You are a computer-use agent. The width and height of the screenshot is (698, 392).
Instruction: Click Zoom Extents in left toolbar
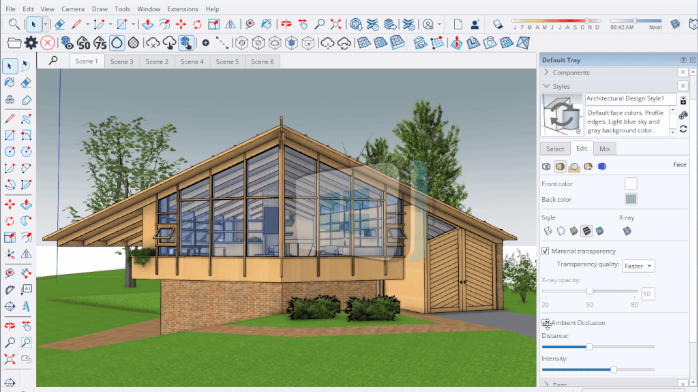click(x=9, y=359)
